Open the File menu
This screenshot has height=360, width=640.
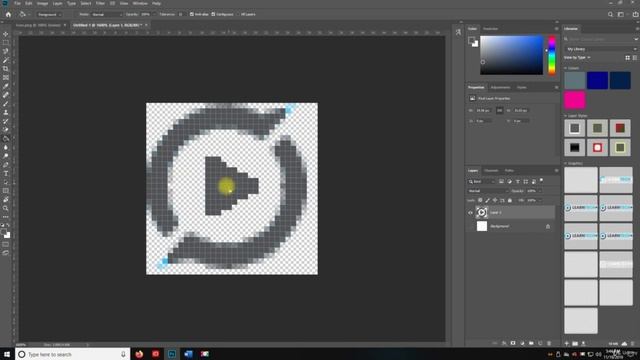click(x=18, y=3)
